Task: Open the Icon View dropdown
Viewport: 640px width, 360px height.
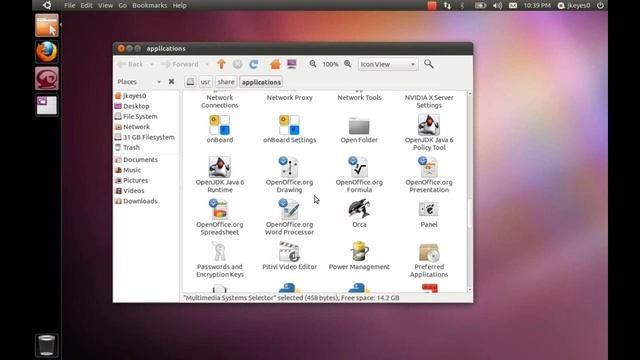Action: 388,64
